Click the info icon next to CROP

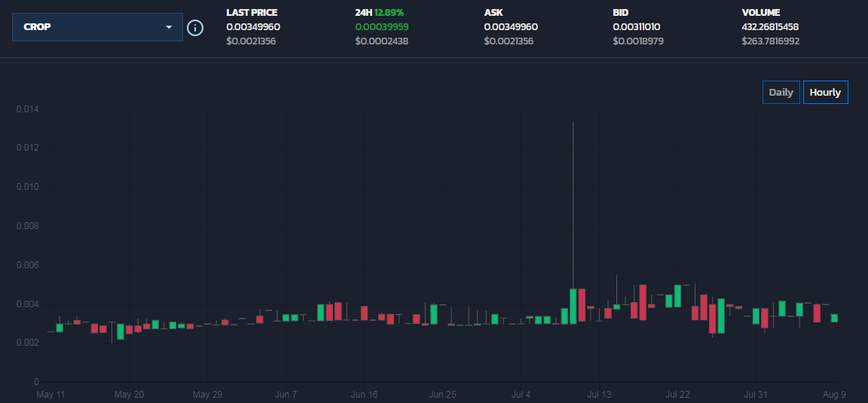(x=195, y=28)
